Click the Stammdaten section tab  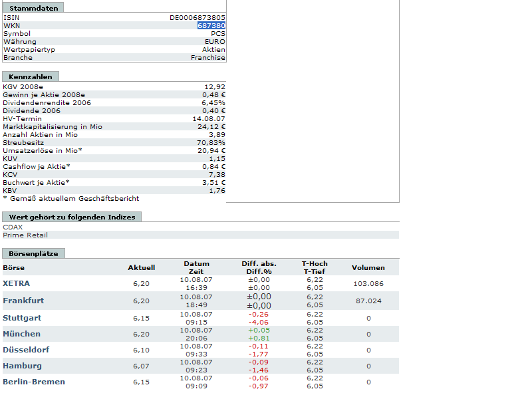[x=33, y=7]
